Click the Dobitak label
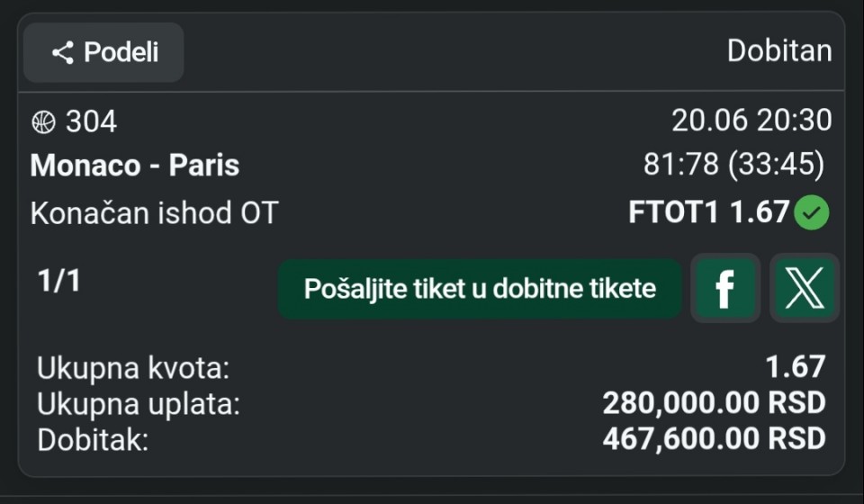 click(93, 440)
